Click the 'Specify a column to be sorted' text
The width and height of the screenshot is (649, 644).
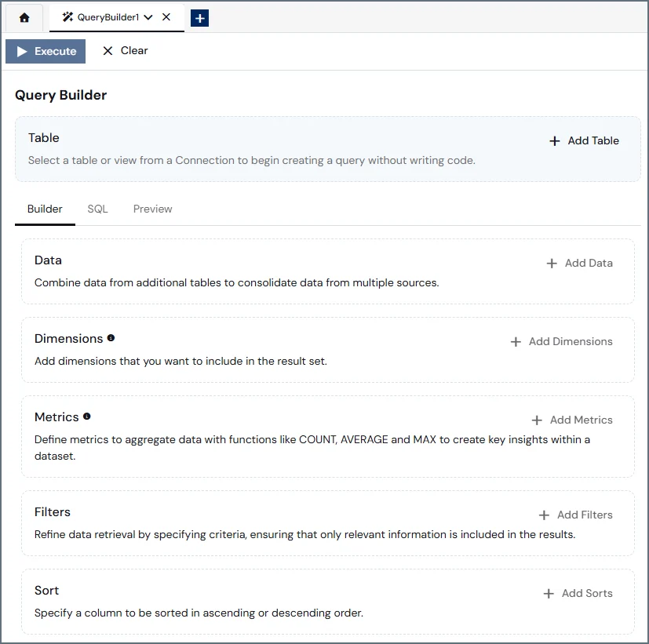coord(199,613)
